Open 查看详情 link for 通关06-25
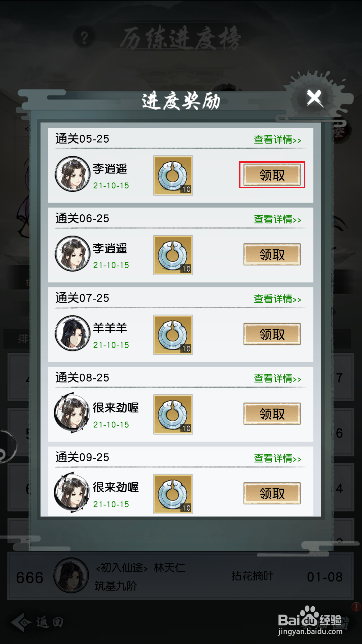This screenshot has height=644, width=362. click(277, 219)
